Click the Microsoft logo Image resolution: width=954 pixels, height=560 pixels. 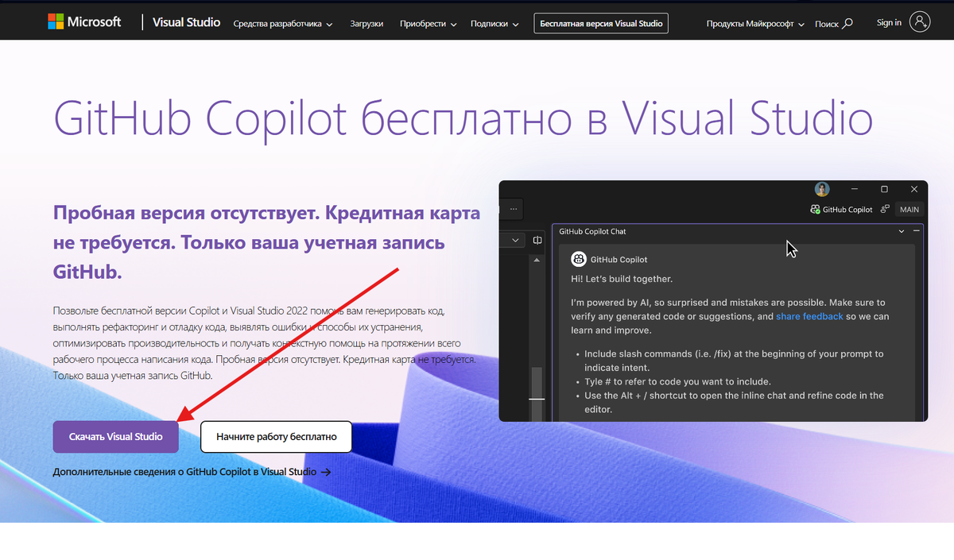pyautogui.click(x=85, y=22)
